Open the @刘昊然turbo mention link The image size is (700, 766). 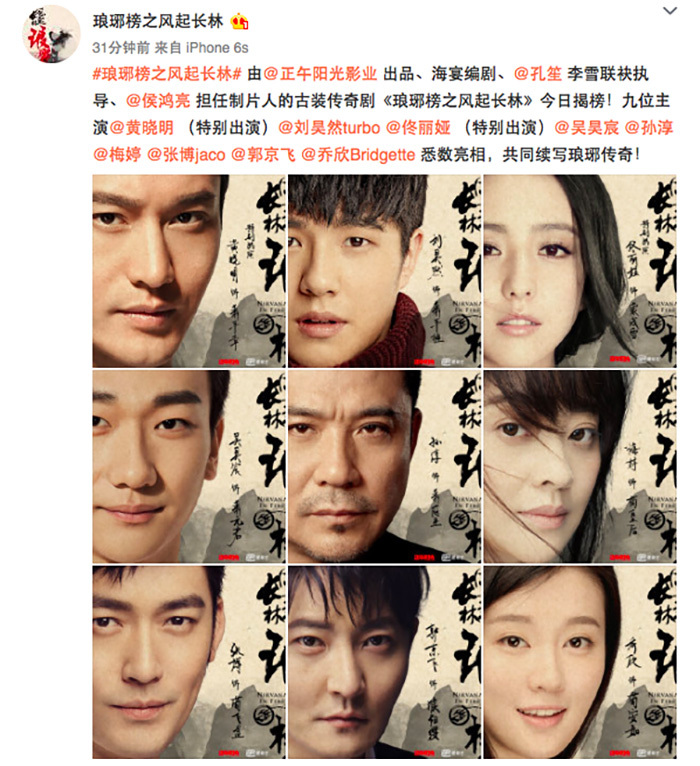click(x=329, y=128)
